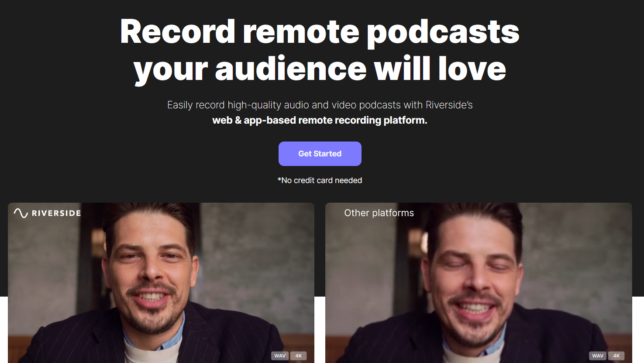
Task: Open the Other platforms video thumbnail
Action: point(479,283)
